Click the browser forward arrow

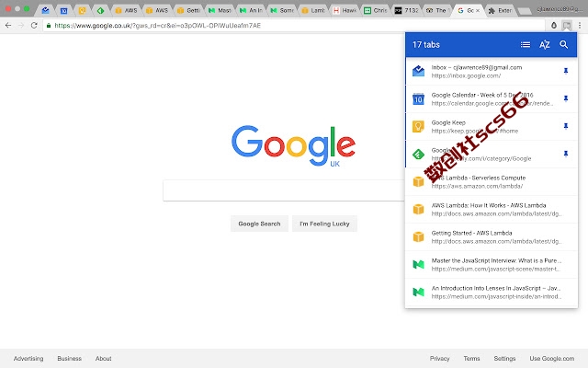click(21, 26)
